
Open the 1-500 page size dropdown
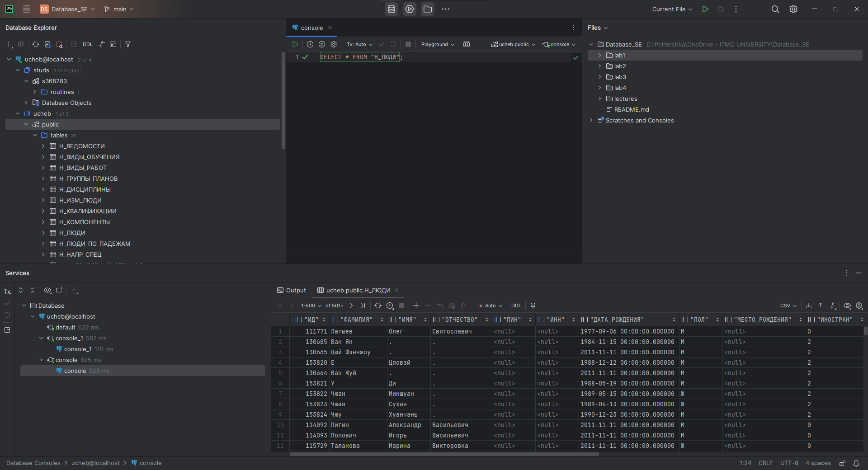[311, 305]
